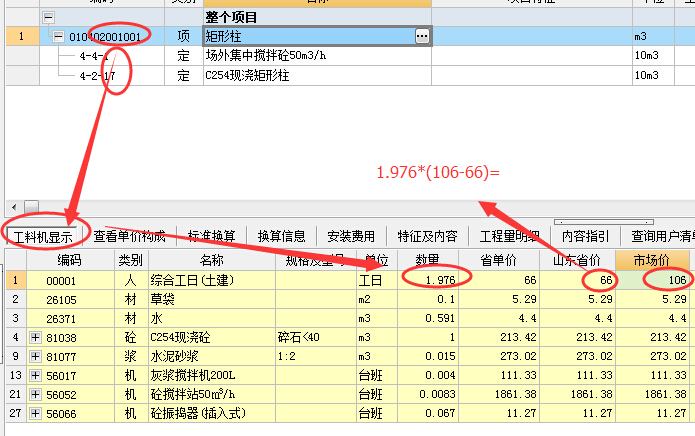Click the 名称 column header in lower grid
The height and width of the screenshot is (436, 695).
tap(211, 260)
